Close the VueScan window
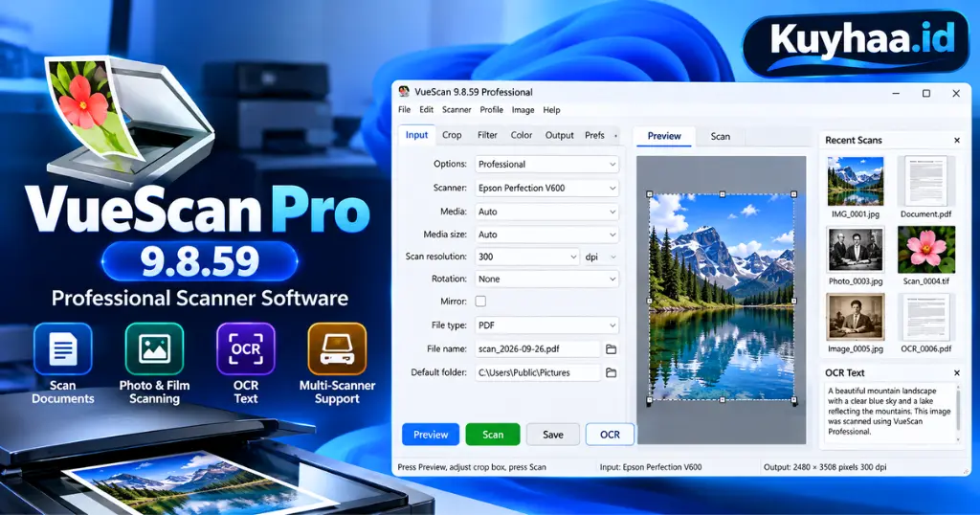Screen dimensions: 980x515 [x=956, y=93]
